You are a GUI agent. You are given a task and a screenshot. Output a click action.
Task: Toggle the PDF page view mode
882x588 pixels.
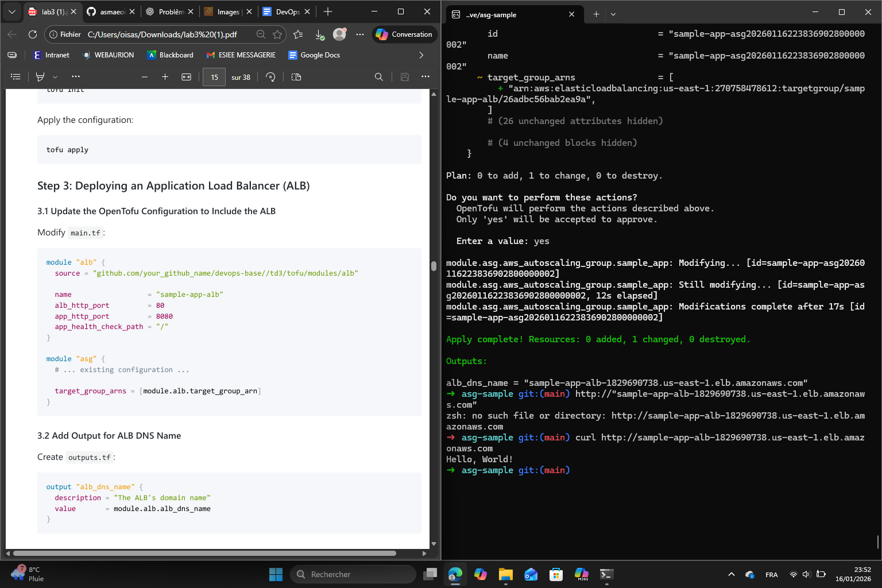coord(296,77)
